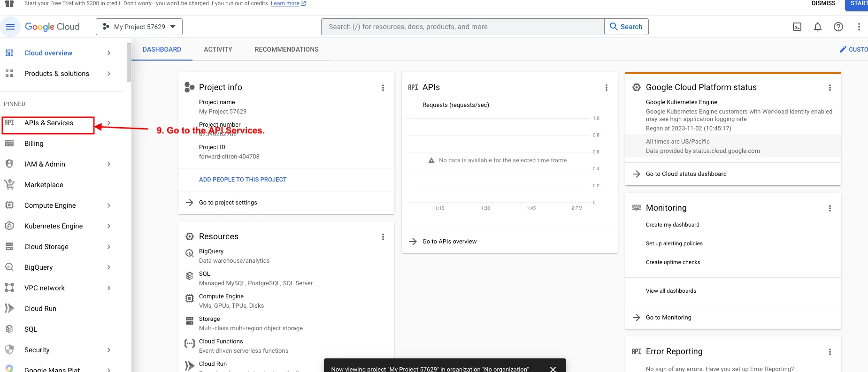Follow the Learn more link
The width and height of the screenshot is (868, 372).
(x=288, y=3)
